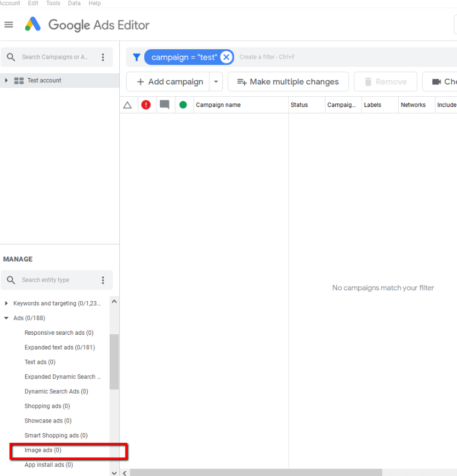Select Showcase ads (0)

[48, 421]
